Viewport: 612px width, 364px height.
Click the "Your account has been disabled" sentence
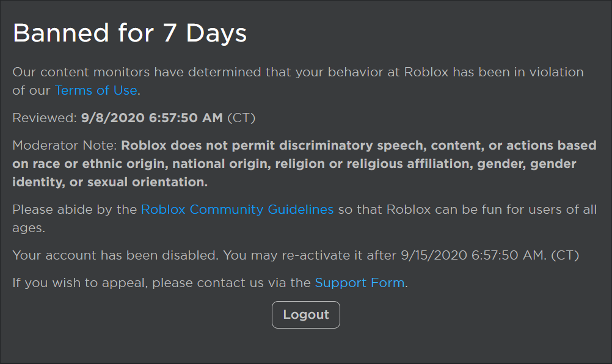coord(115,255)
